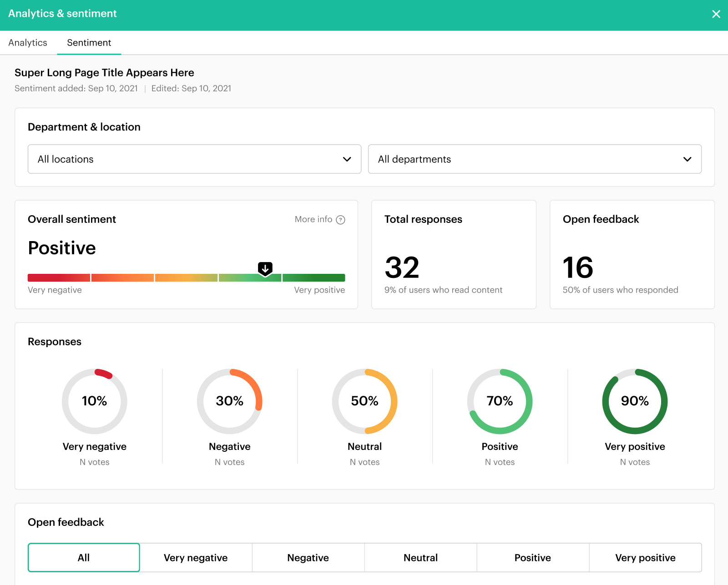Click the Neutral 50% donut chart
The width and height of the screenshot is (728, 585).
(365, 401)
